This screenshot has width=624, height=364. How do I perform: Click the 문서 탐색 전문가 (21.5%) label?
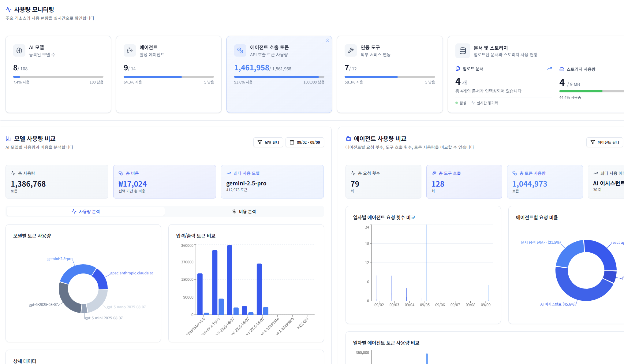tap(540, 242)
